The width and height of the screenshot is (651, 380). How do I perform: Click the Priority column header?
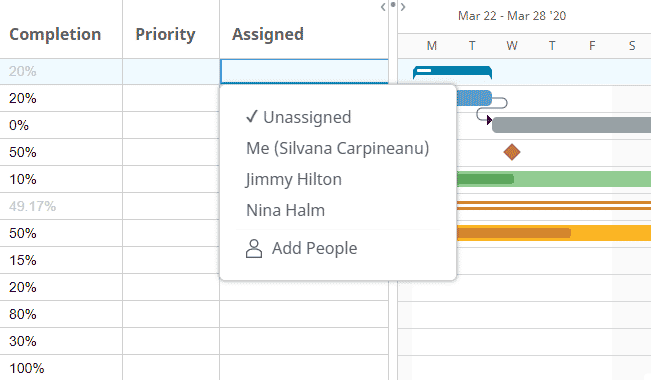tap(165, 34)
